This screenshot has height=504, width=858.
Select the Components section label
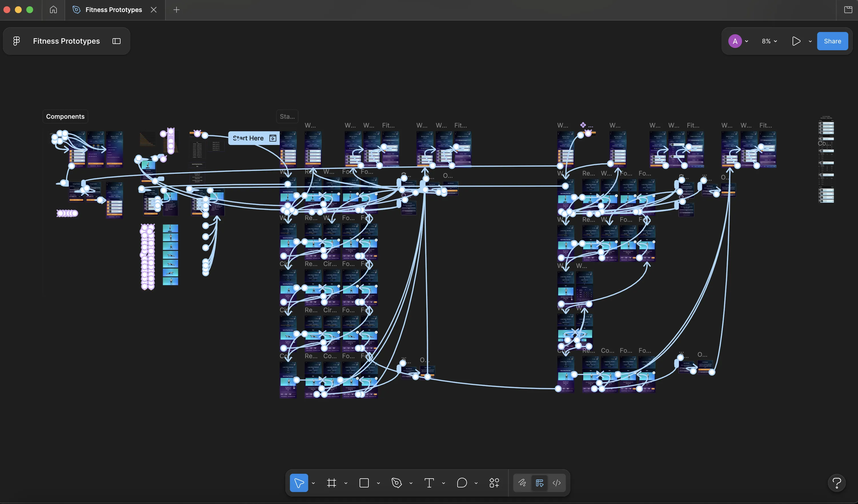(x=65, y=116)
